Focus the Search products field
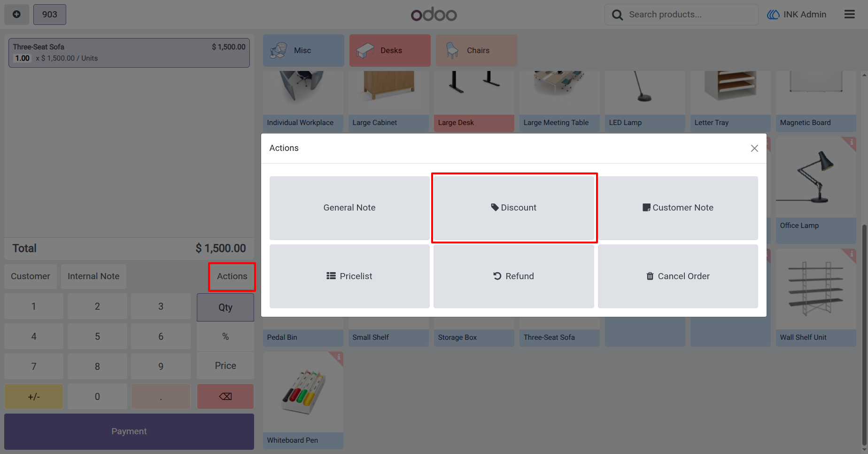Screen dimensions: 868x454 (x=682, y=15)
